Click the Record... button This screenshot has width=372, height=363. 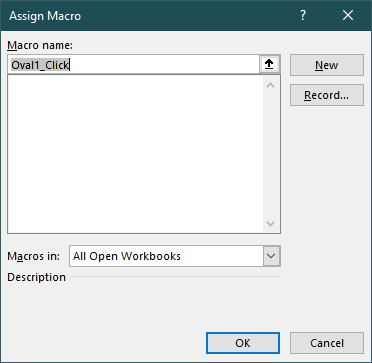pos(327,95)
